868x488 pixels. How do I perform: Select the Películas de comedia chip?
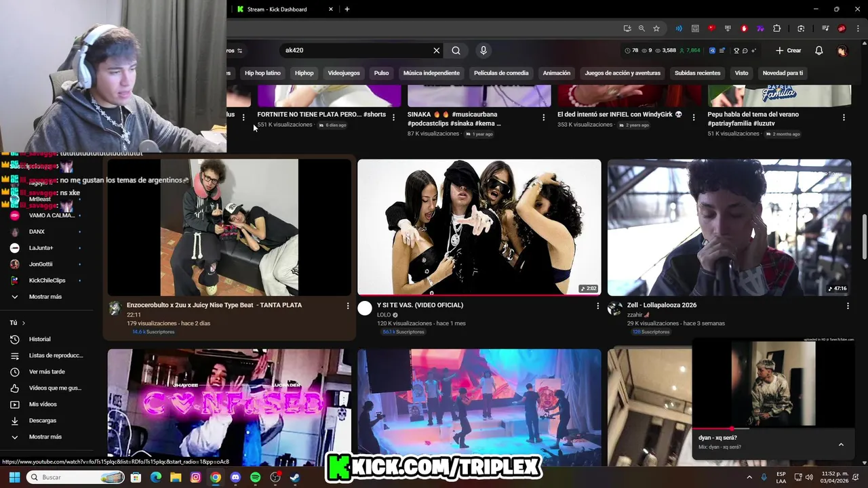(501, 73)
